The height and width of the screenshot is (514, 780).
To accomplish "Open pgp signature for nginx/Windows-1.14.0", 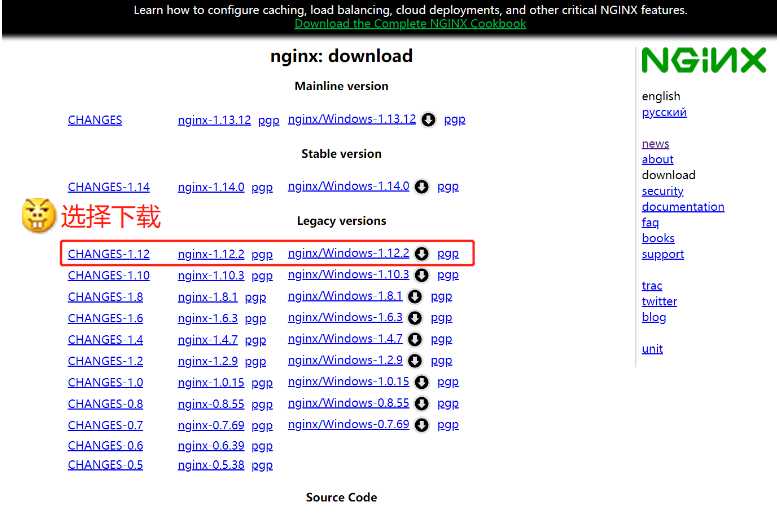I will (x=448, y=187).
